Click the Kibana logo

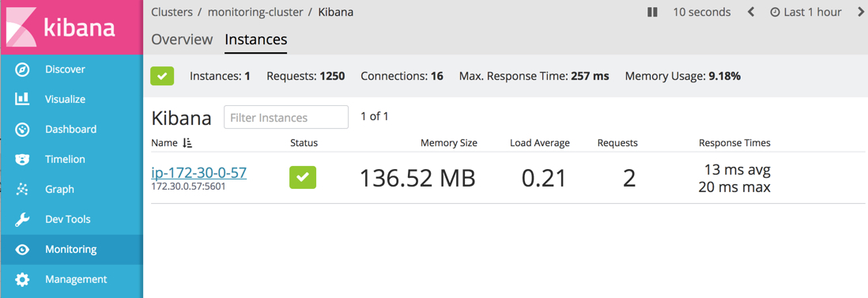click(71, 27)
